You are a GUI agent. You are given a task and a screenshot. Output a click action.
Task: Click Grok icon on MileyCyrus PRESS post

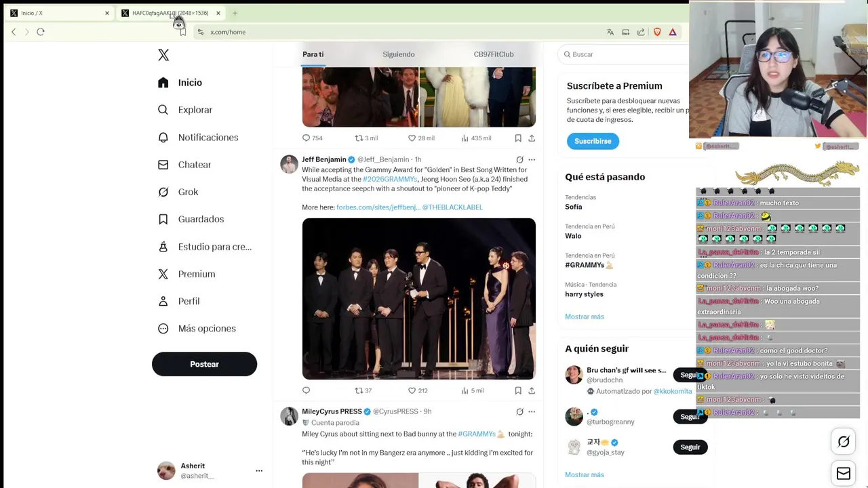point(519,411)
